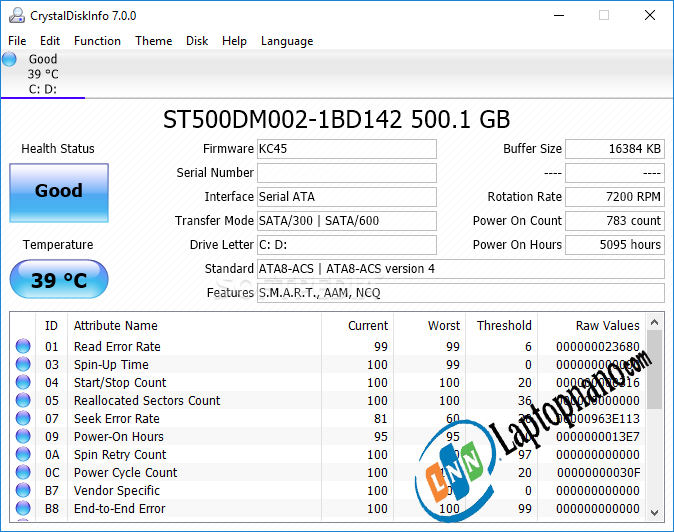Click raw value 00000000030F

coord(598,473)
